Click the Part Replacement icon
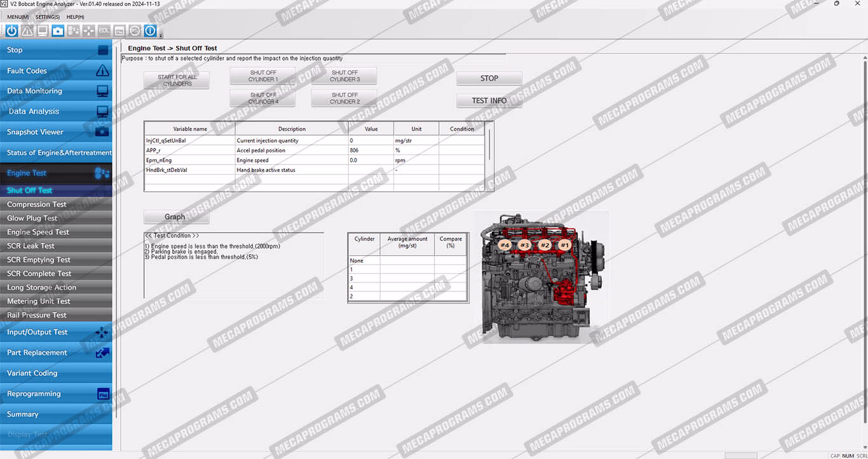 coord(102,352)
